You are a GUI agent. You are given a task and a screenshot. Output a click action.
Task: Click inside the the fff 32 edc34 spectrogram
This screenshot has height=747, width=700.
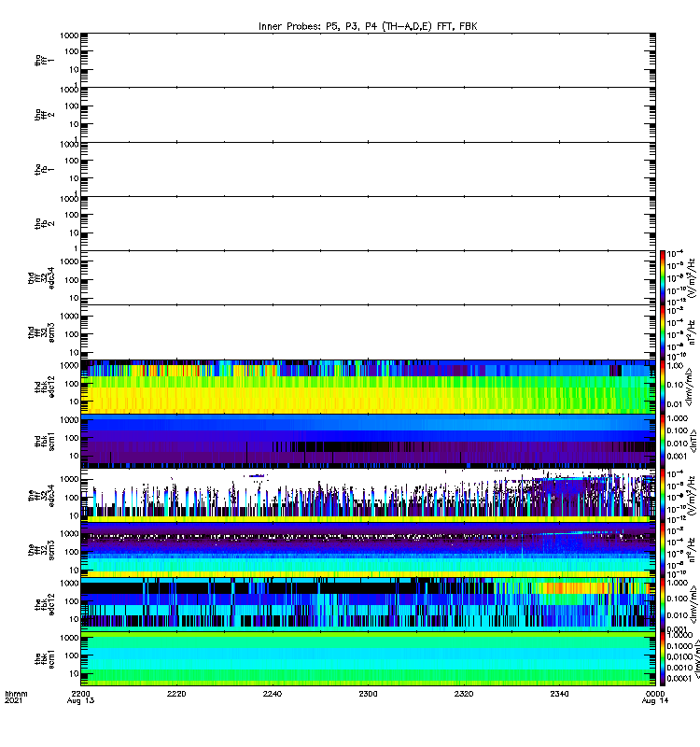pos(368,496)
